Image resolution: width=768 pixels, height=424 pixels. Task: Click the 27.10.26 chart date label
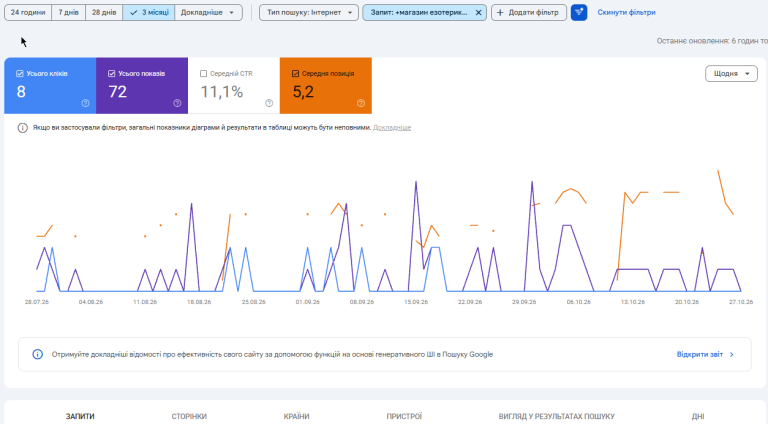tap(741, 302)
